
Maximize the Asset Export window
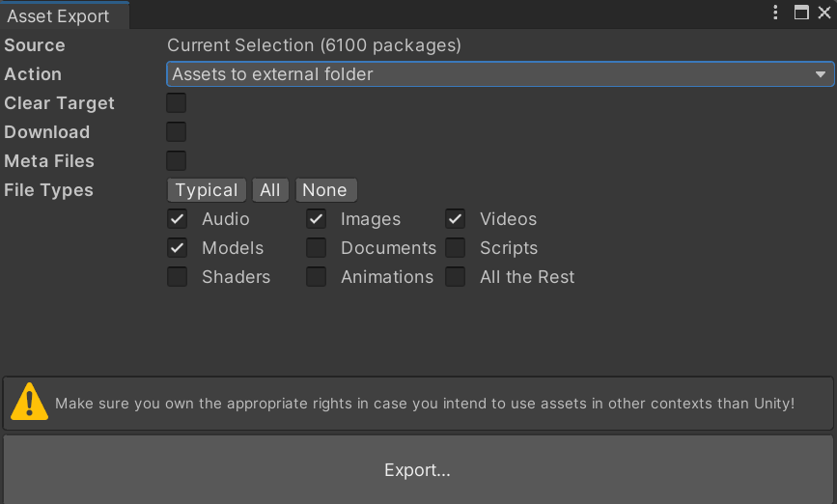click(x=801, y=13)
